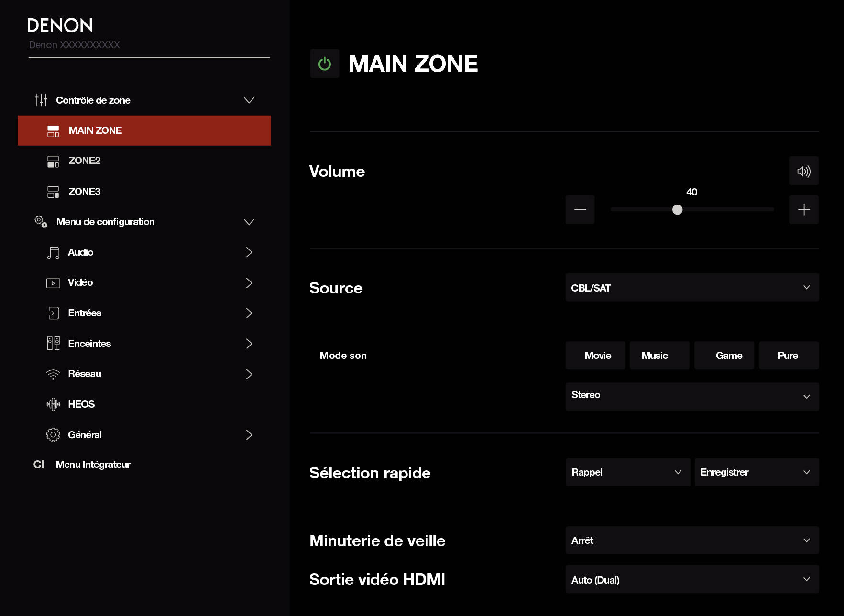Click the volume plus button

[803, 209]
